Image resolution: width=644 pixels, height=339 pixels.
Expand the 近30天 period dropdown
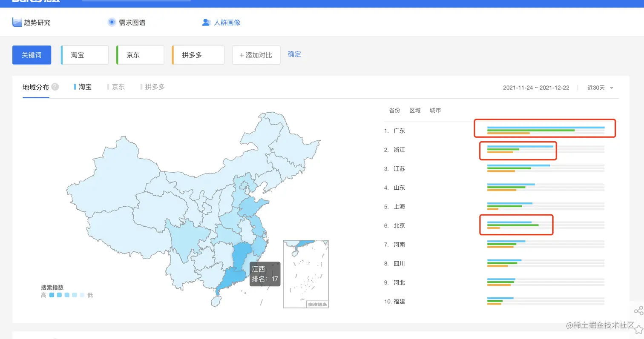pos(600,88)
